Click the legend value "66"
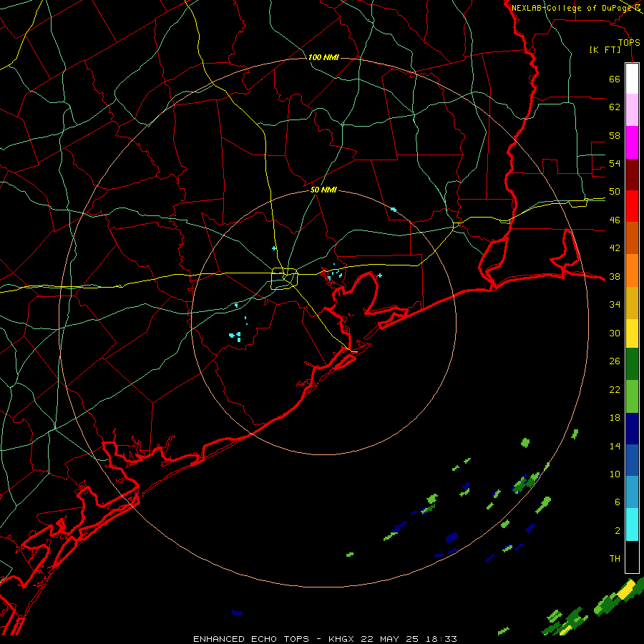 [615, 79]
